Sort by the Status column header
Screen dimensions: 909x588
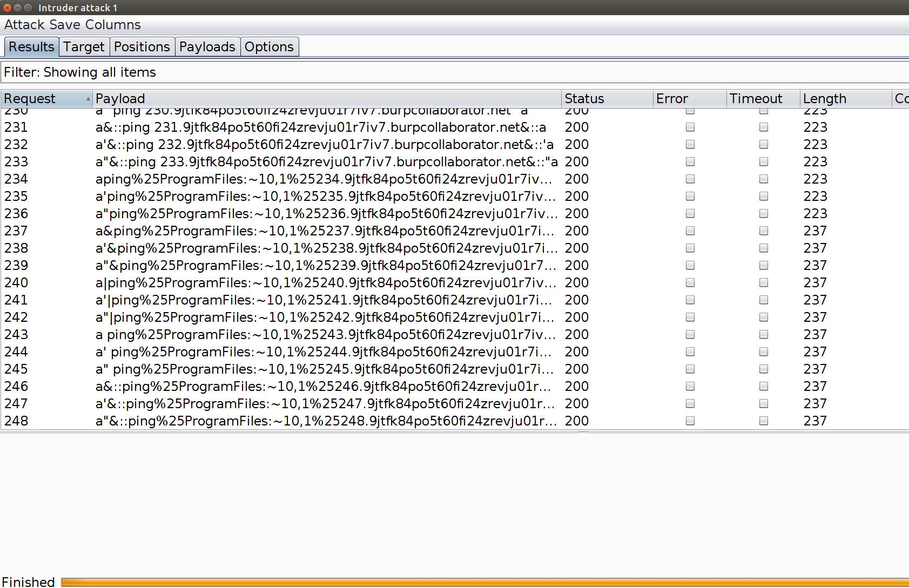click(607, 99)
